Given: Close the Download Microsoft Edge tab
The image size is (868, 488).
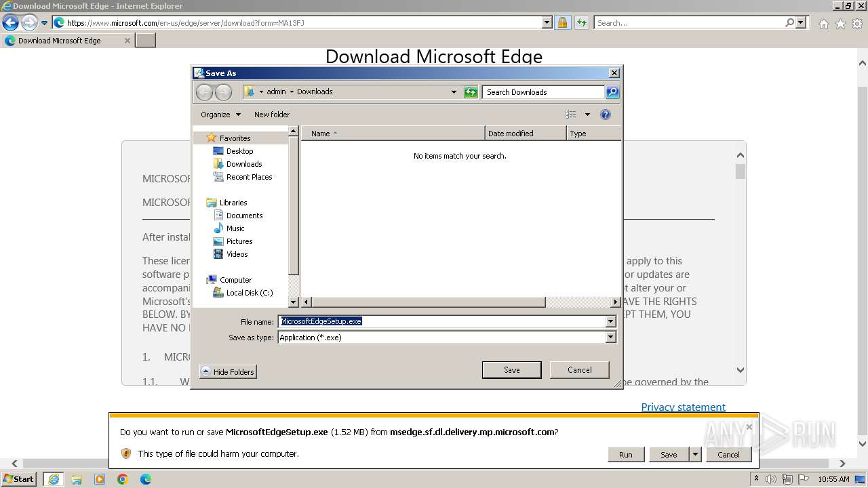Looking at the screenshot, I should pos(127,41).
